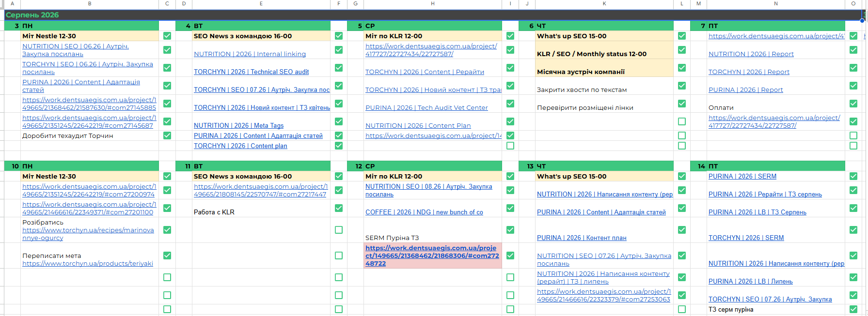Follow "TORCHYN | 2026 | Content | Рерайти" link
The image size is (868, 316).
coord(425,72)
